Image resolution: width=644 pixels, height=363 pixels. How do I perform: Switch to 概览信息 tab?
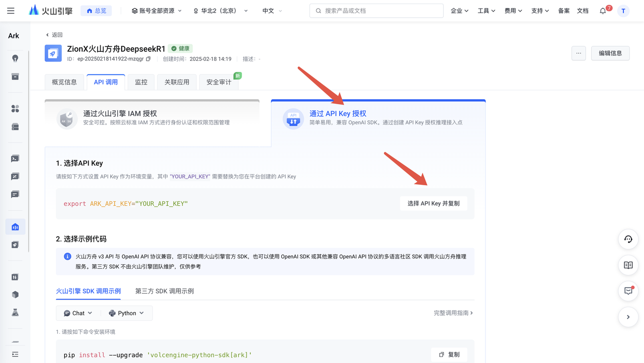click(x=64, y=82)
